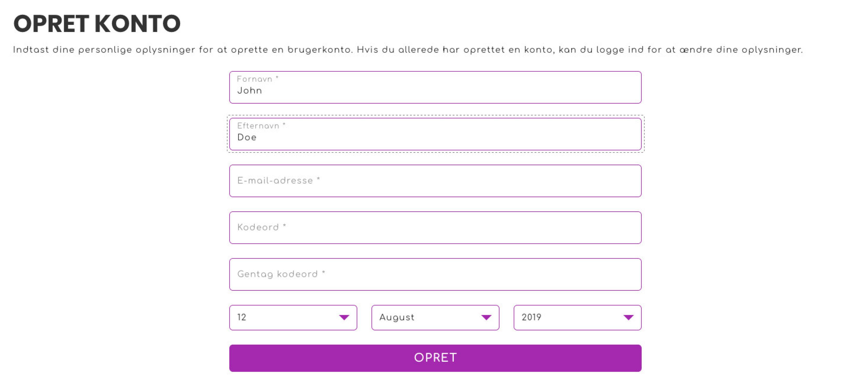The image size is (868, 389).
Task: Click the small "Efternavn *" floating label
Action: point(262,126)
